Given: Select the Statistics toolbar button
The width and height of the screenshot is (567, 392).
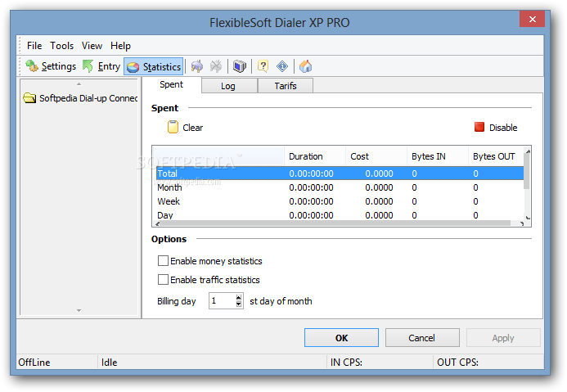Looking at the screenshot, I should click(153, 66).
